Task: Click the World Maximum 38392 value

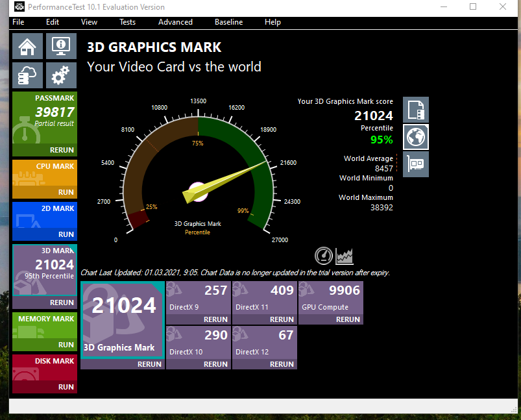Action: point(382,208)
